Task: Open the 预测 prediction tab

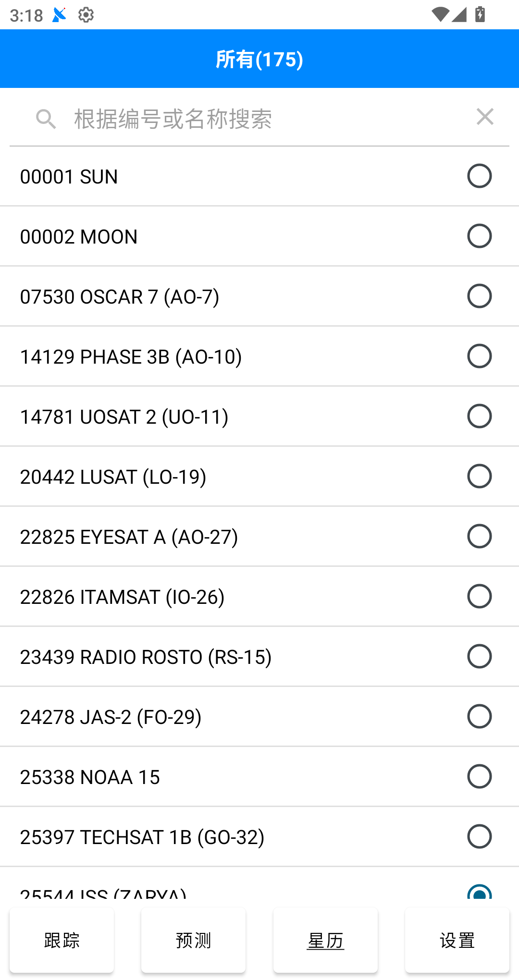Action: pos(193,940)
